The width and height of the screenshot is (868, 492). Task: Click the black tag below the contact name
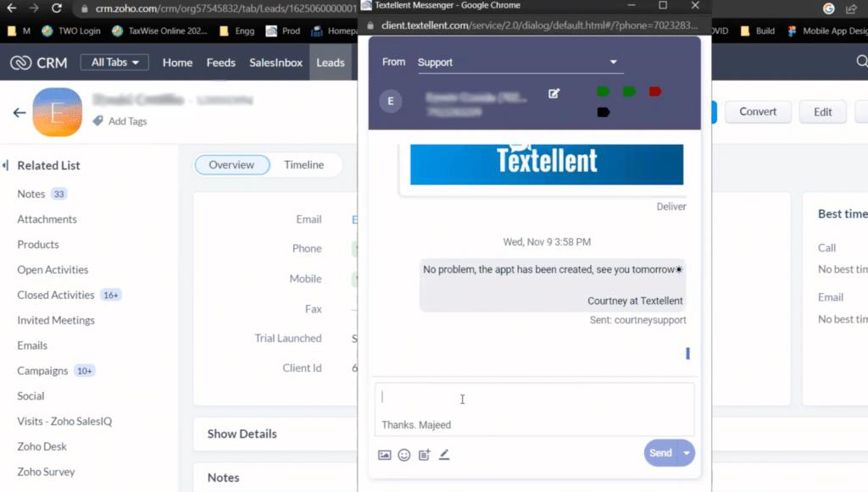tap(604, 110)
